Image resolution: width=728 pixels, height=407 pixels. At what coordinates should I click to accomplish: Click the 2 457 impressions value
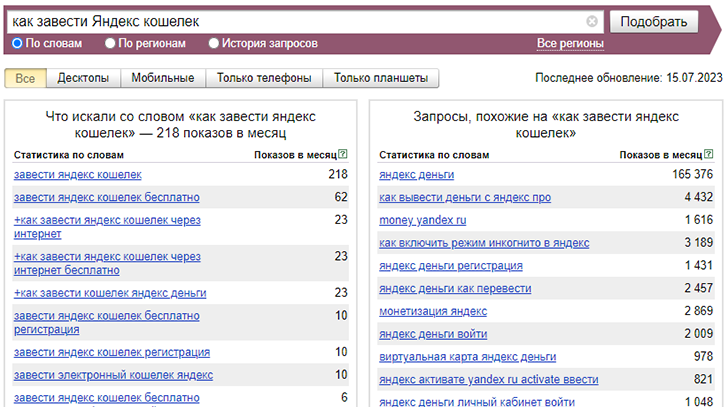(699, 288)
